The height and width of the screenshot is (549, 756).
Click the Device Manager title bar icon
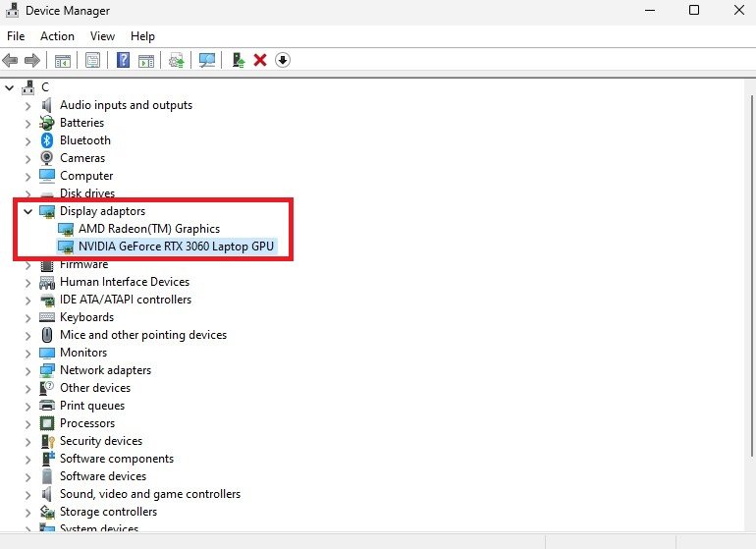click(12, 10)
